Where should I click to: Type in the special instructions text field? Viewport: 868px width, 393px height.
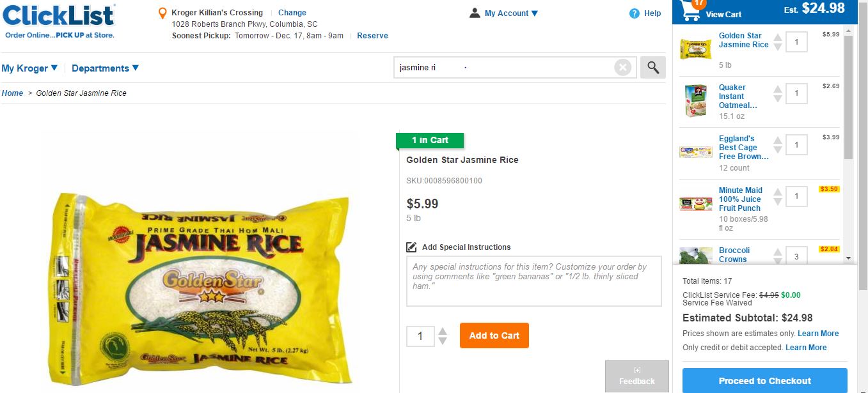533,281
